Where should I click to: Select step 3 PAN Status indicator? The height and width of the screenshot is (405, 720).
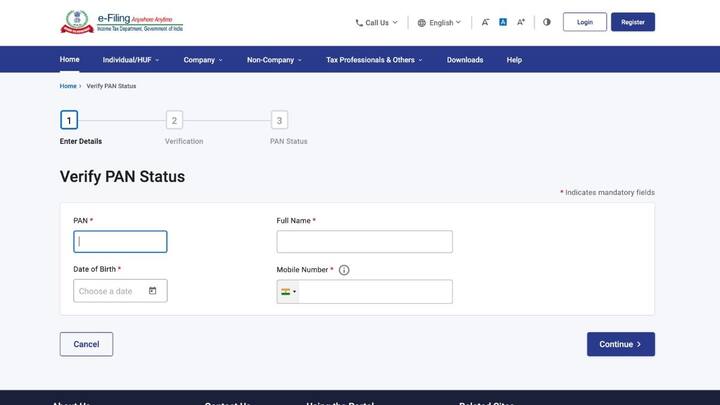(x=279, y=120)
